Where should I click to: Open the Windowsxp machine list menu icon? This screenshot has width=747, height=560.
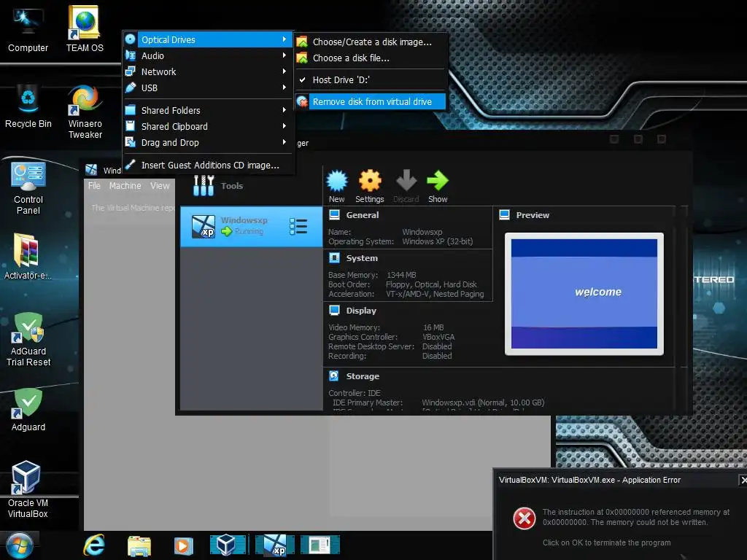pyautogui.click(x=298, y=227)
